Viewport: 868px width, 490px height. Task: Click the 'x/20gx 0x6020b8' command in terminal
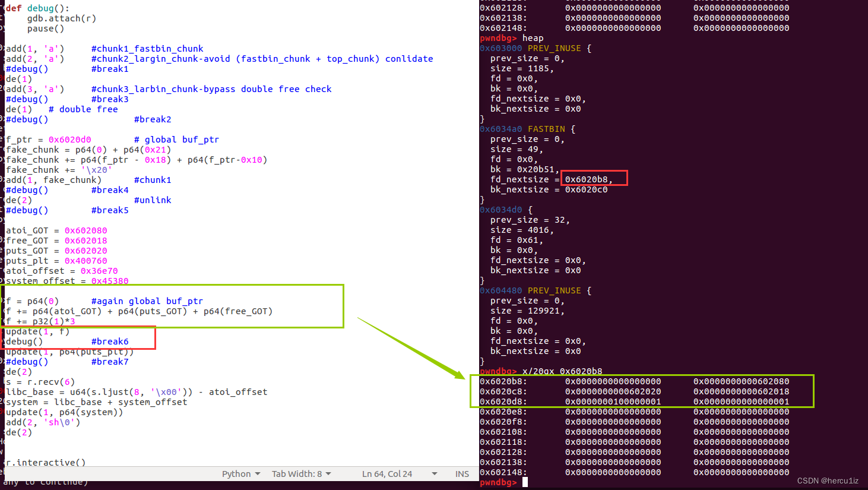[x=562, y=371]
